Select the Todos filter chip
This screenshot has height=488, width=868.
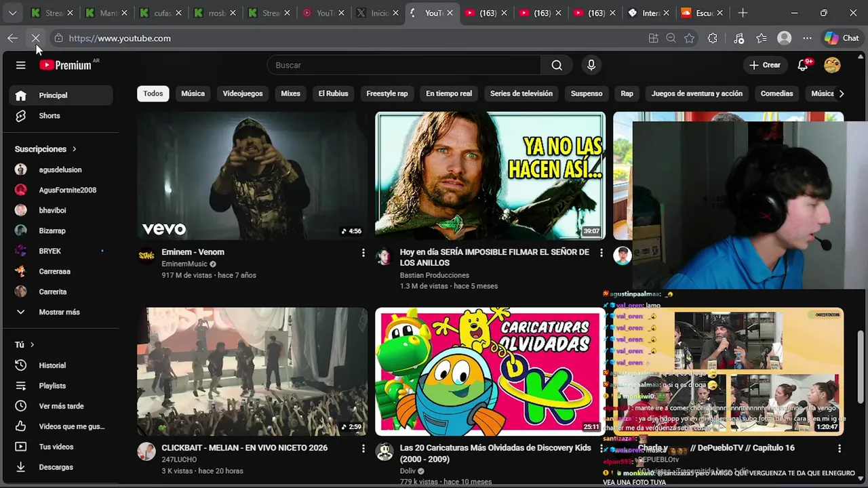point(153,94)
